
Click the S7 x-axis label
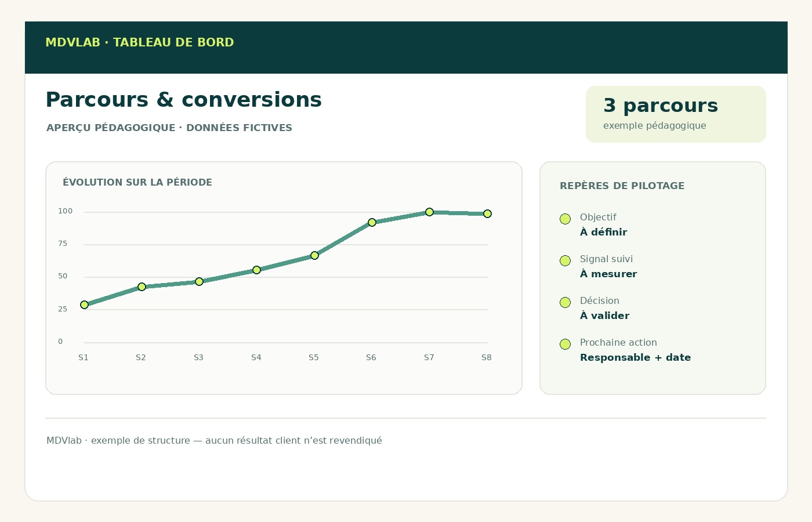tap(429, 357)
